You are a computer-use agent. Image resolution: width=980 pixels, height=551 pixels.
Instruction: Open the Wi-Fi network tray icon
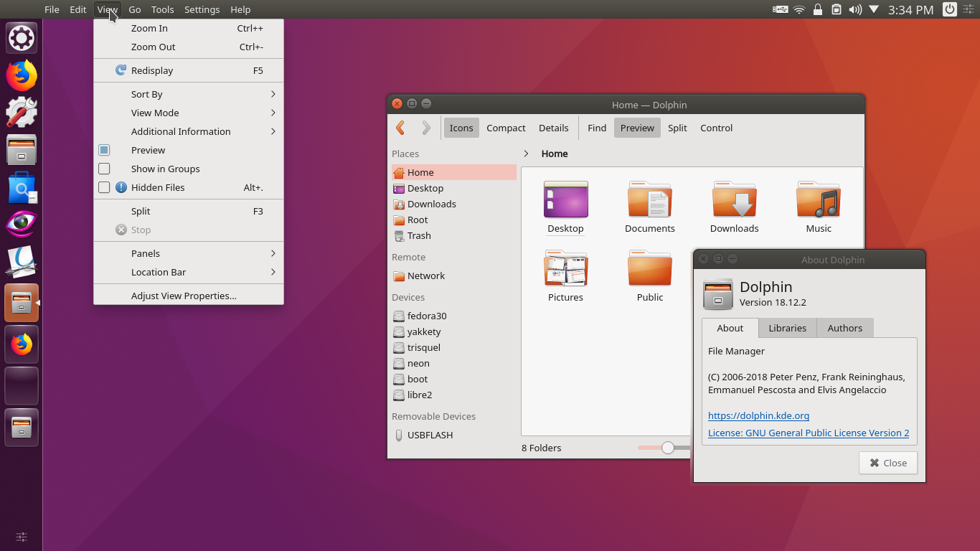800,9
